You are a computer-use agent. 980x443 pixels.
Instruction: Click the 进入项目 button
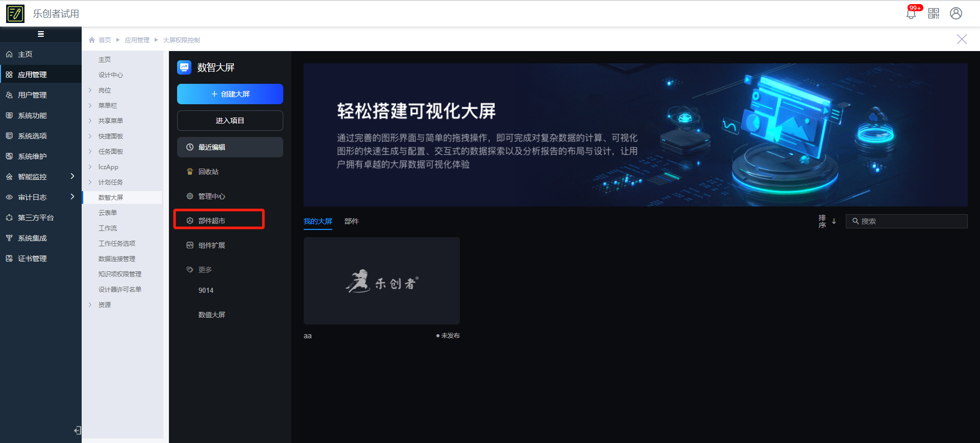click(230, 121)
